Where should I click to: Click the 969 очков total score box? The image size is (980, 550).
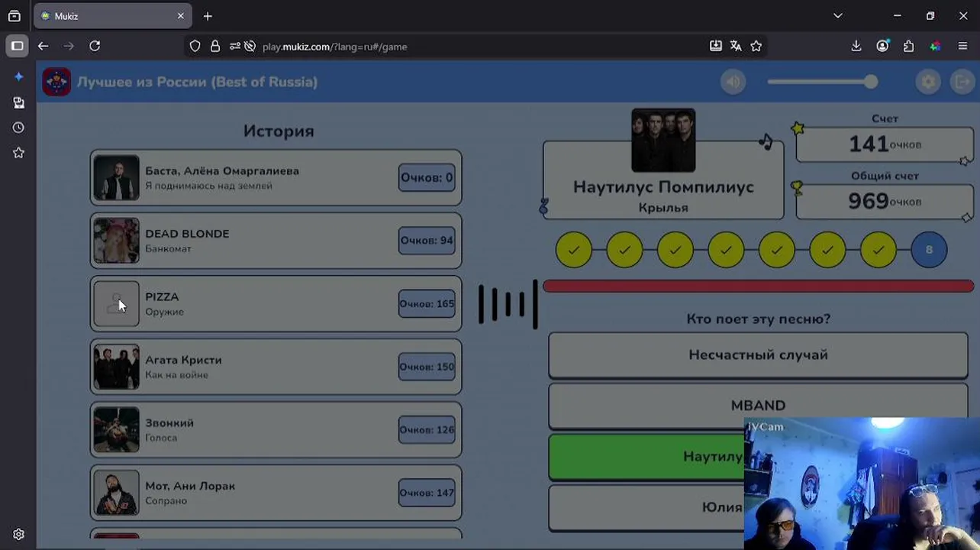point(885,201)
